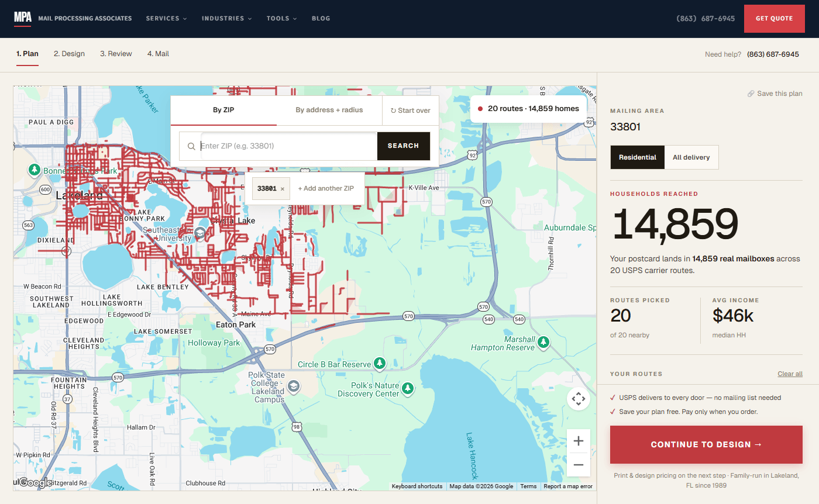This screenshot has height=504, width=819.
Task: Click the Cleveland Heights map label
Action: pos(84,343)
